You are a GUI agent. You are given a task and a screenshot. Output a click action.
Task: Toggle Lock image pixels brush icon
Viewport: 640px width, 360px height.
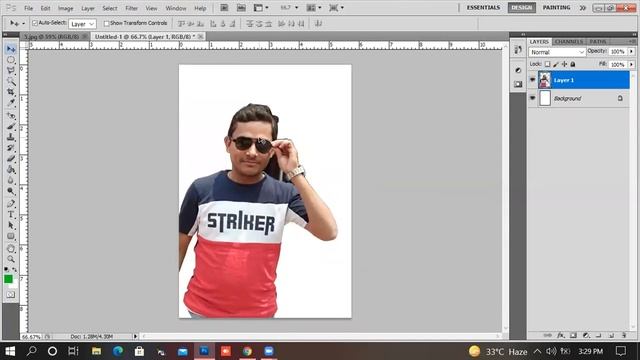(x=556, y=64)
